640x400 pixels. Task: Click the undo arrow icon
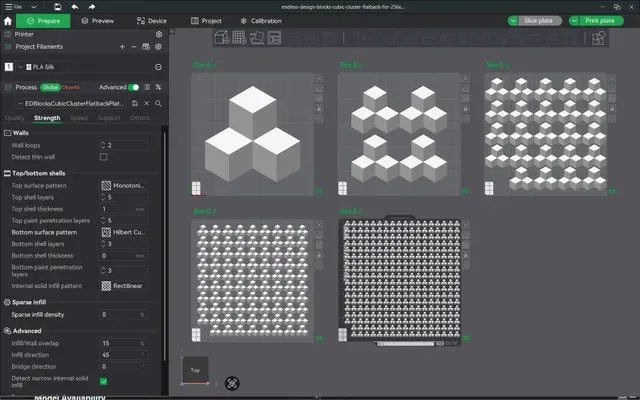pyautogui.click(x=75, y=7)
